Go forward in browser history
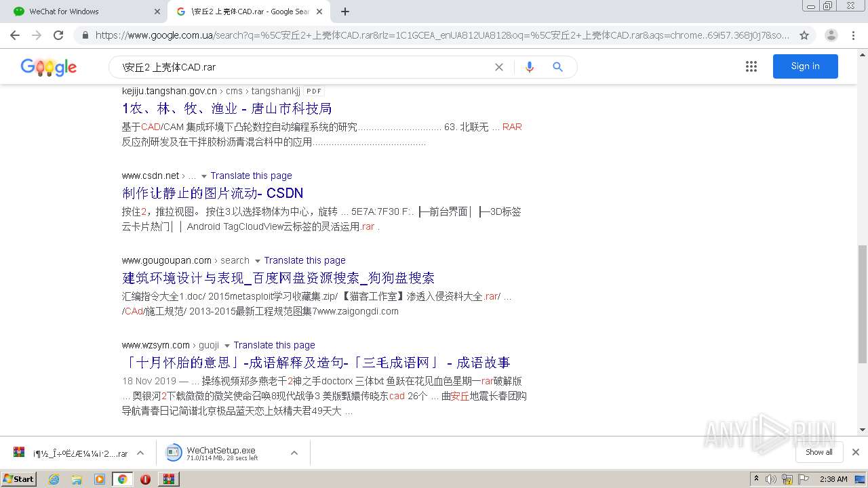The height and width of the screenshot is (488, 868). click(x=37, y=35)
